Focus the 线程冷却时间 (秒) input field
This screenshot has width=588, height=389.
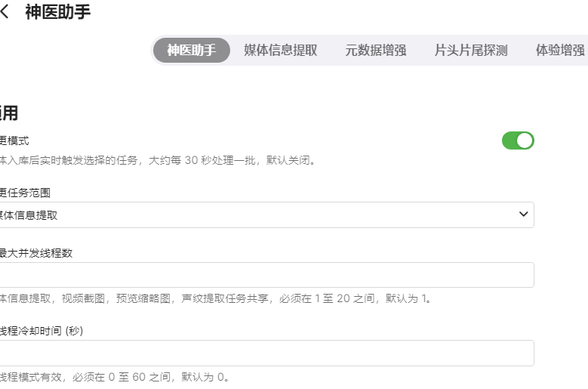[264, 353]
